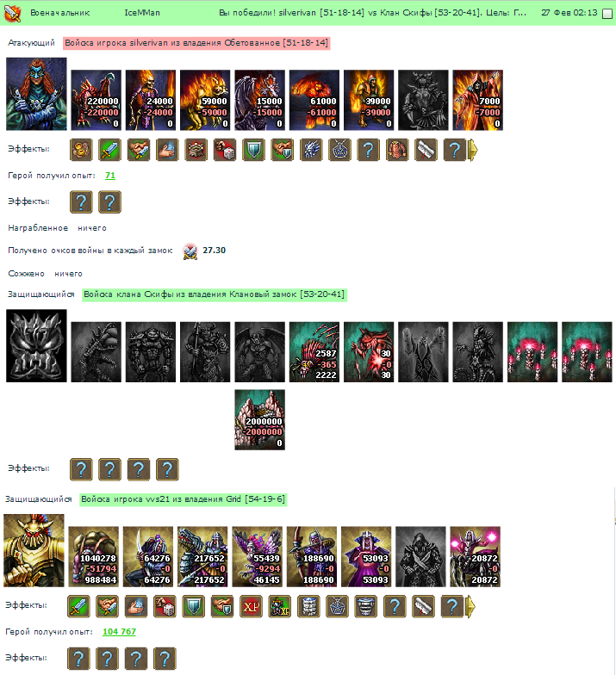This screenshot has height=675, width=616.
Task: Select silverivan's masked hero portrait
Action: [x=36, y=94]
